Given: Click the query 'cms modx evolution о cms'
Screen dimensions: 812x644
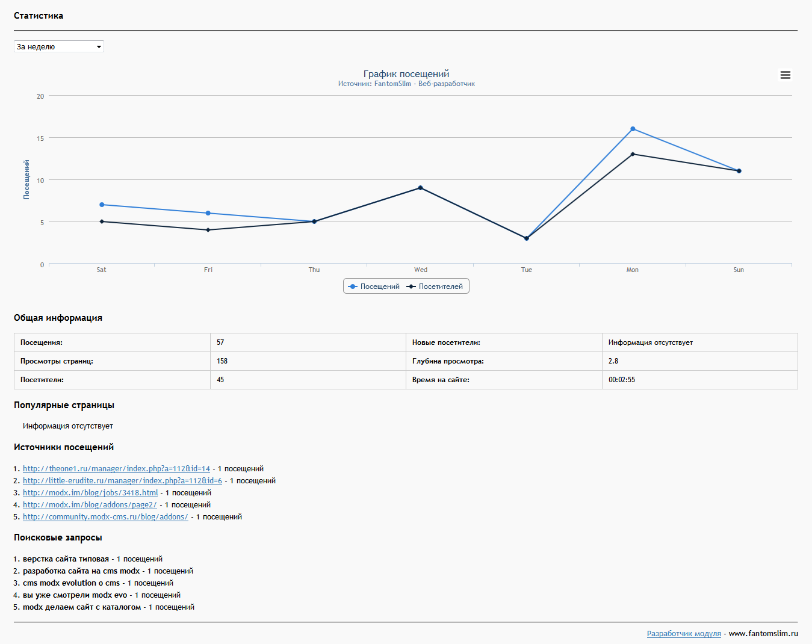Looking at the screenshot, I should [72, 583].
